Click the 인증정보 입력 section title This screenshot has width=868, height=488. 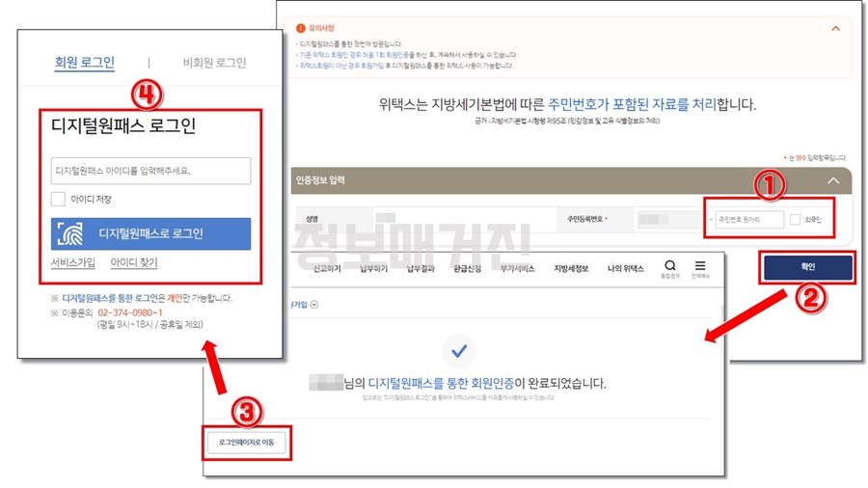[320, 180]
